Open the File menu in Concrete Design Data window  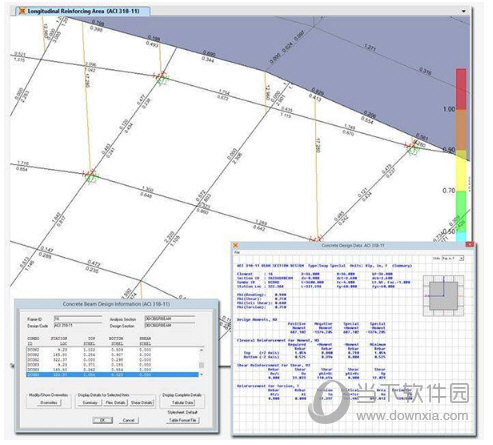pyautogui.click(x=237, y=253)
